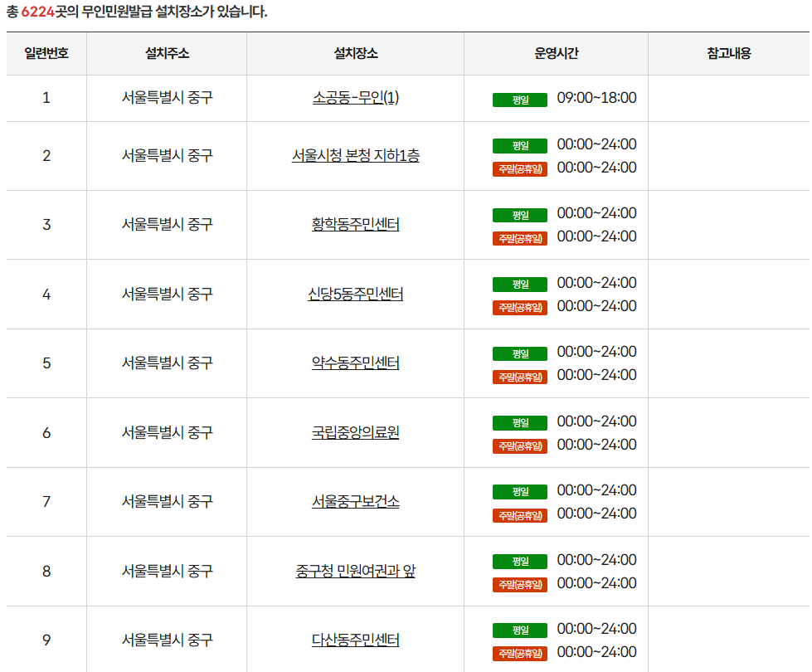
Task: Click the 설치주소 column header
Action: pyautogui.click(x=167, y=53)
